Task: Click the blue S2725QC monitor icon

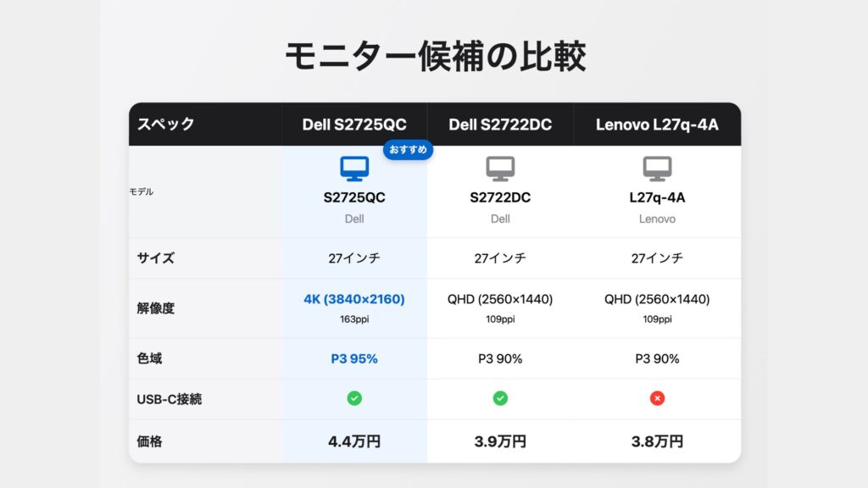Action: [354, 169]
